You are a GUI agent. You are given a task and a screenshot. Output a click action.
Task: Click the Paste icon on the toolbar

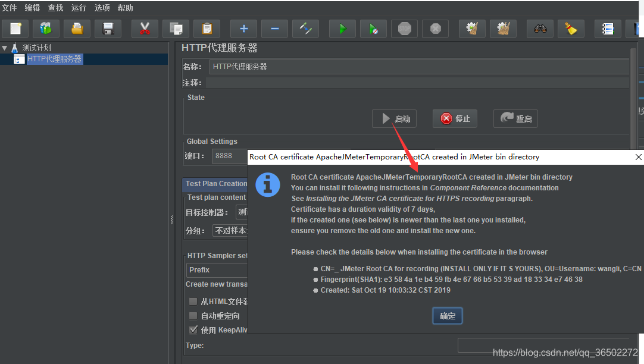pyautogui.click(x=207, y=28)
